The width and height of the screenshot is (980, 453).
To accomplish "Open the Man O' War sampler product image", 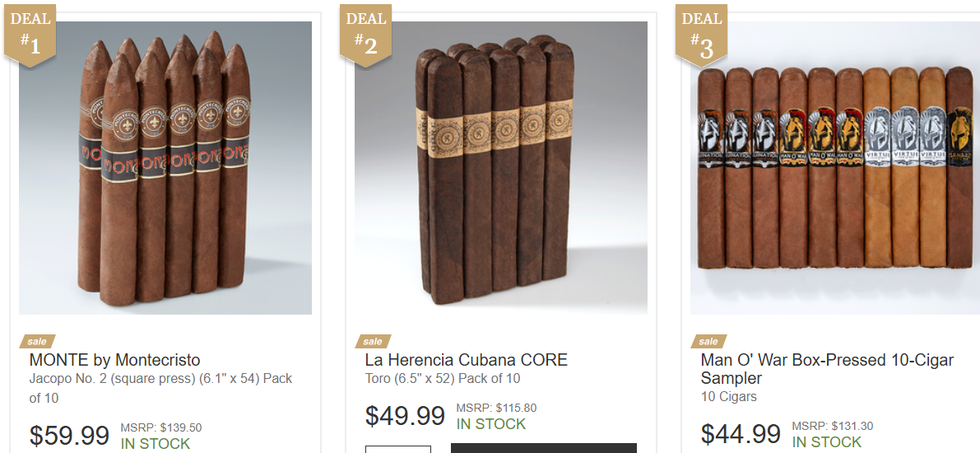I will pos(835,168).
